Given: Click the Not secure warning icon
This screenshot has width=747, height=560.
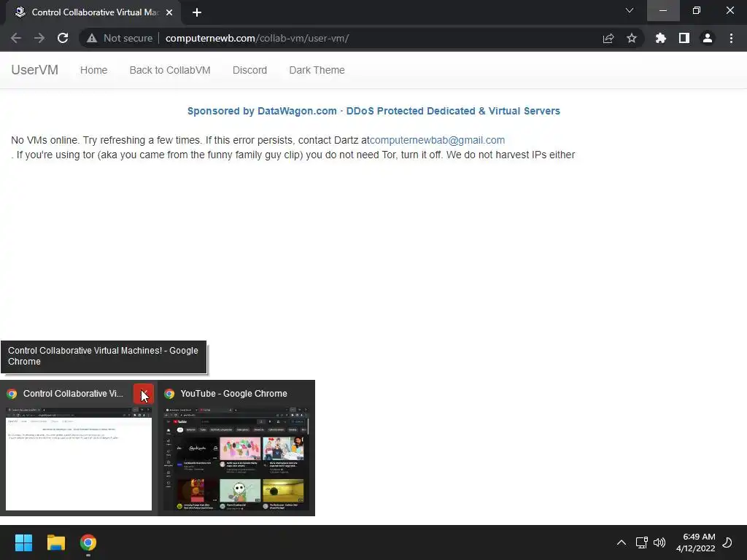Looking at the screenshot, I should (x=92, y=38).
